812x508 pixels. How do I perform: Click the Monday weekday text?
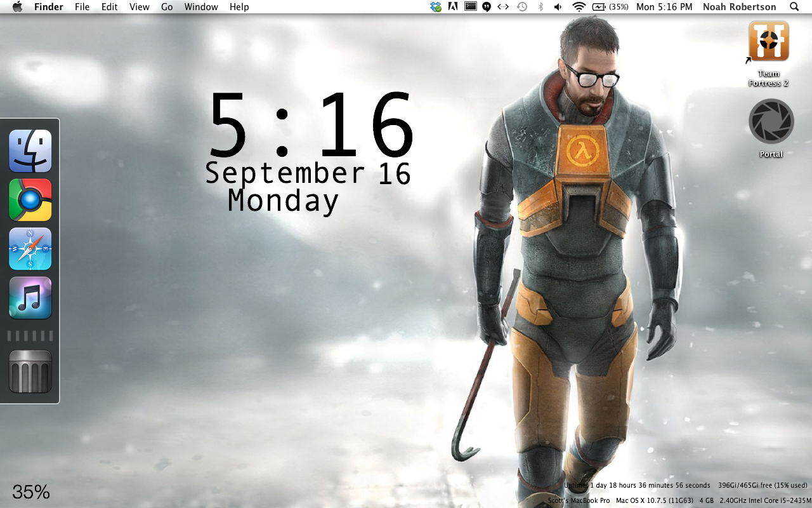[284, 201]
